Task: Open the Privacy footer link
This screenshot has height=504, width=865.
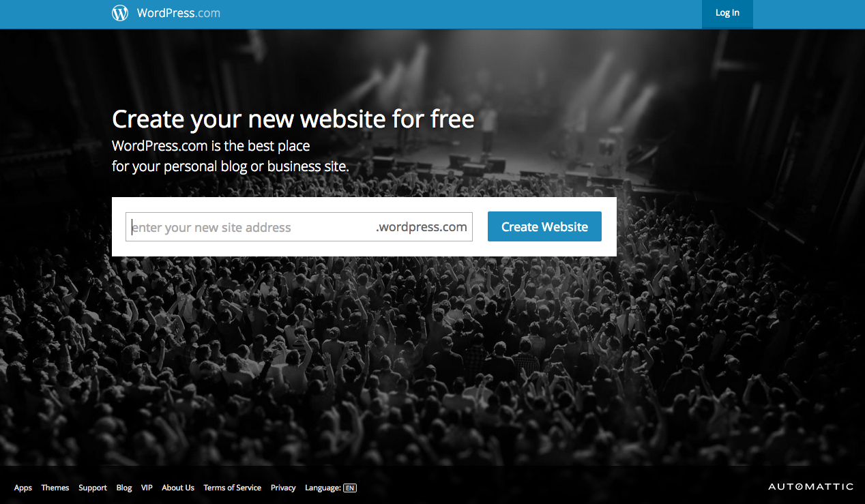Action: pyautogui.click(x=283, y=488)
